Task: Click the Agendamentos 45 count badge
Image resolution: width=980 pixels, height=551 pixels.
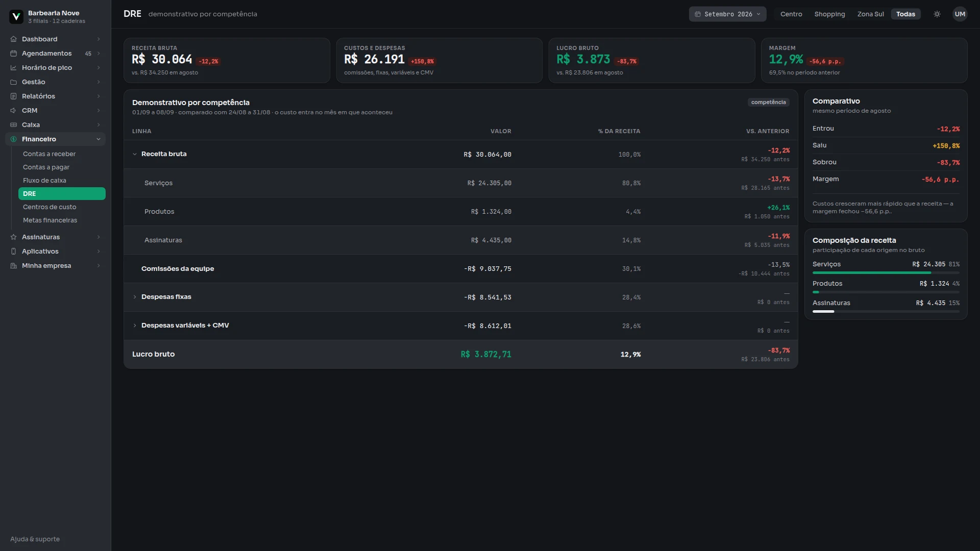Action: pyautogui.click(x=88, y=54)
